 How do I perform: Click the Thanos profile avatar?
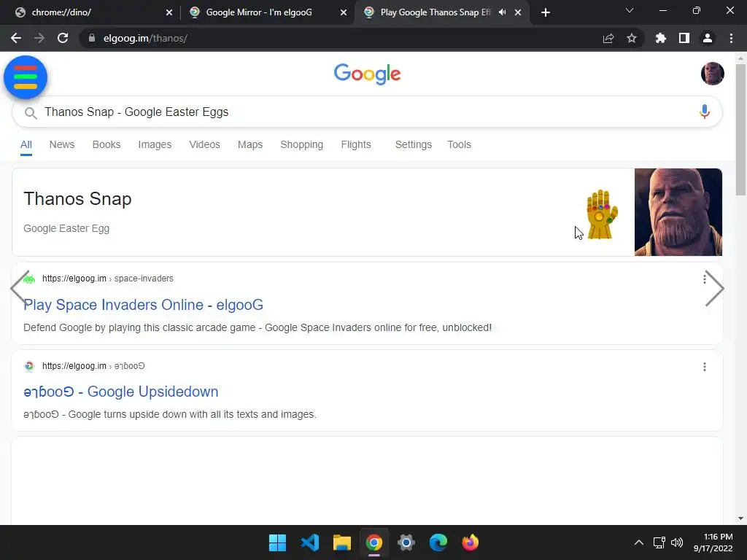(x=712, y=74)
